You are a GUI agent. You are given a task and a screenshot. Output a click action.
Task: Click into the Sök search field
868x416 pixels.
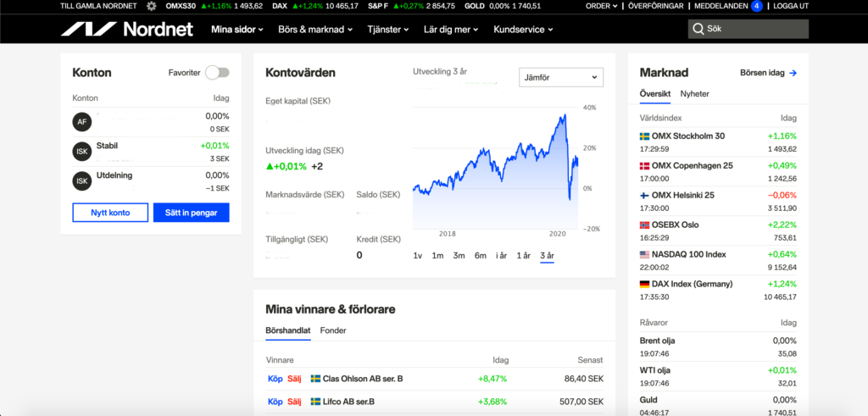(748, 30)
